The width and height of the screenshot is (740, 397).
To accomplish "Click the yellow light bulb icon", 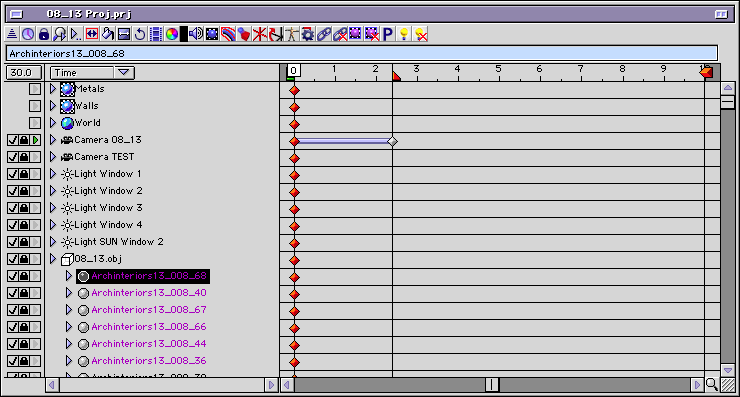I will 404,34.
